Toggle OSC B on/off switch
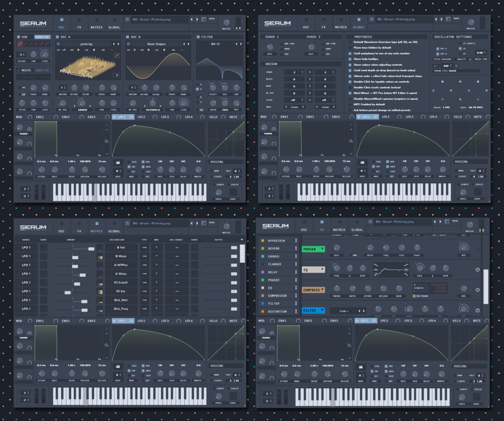This screenshot has height=421, width=504. (x=127, y=37)
